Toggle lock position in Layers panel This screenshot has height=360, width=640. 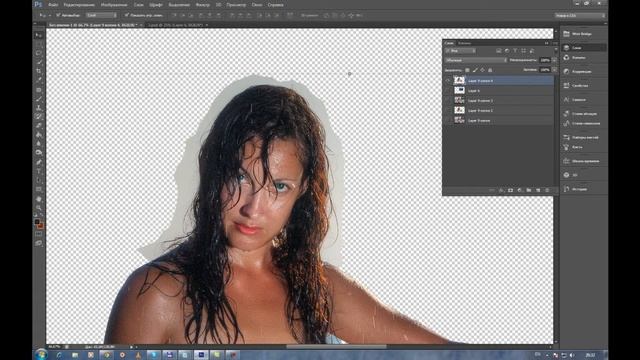tap(482, 70)
